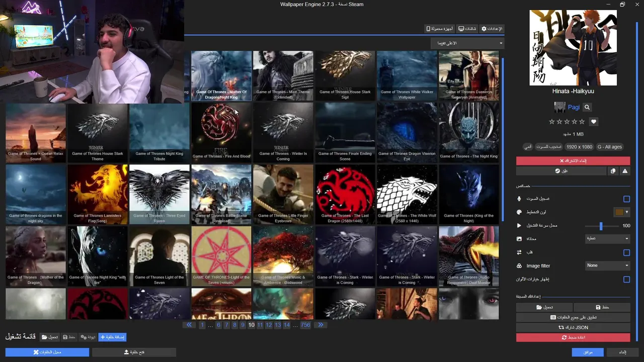Go to page 11 in pagination

coord(260,325)
